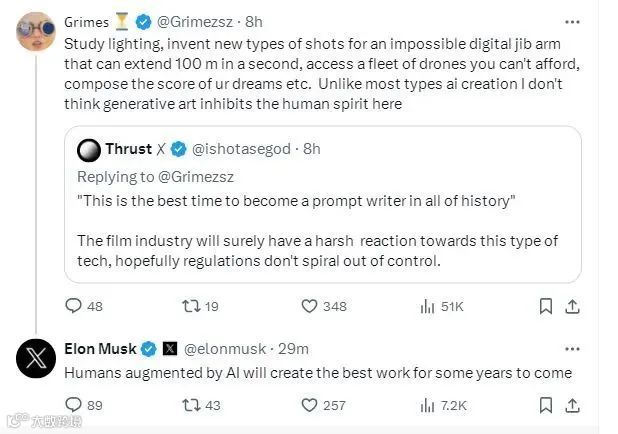Screen dimensions: 618x434
Task: View analytics for Grimes' tweet
Action: pos(427,306)
